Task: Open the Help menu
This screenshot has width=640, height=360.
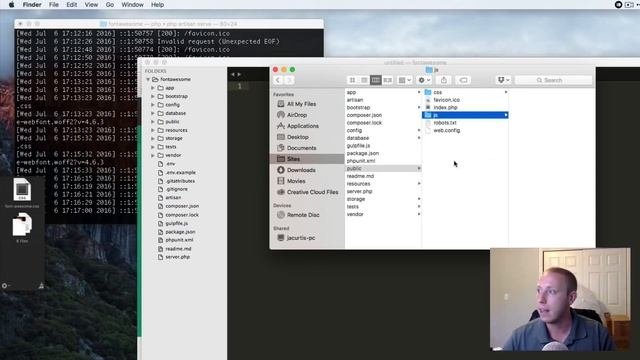Action: (x=158, y=5)
